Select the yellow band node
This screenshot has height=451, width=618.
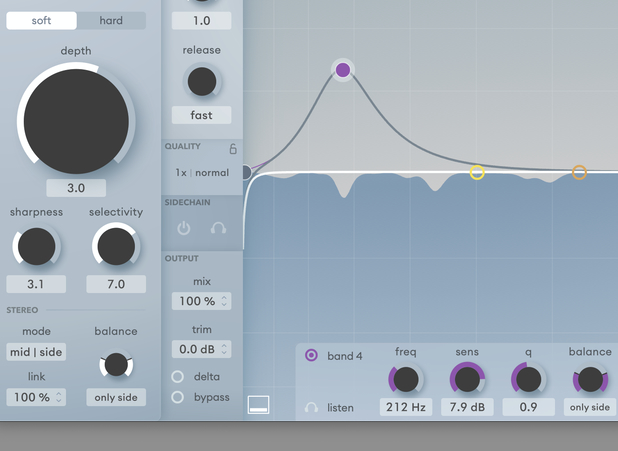[x=477, y=173]
